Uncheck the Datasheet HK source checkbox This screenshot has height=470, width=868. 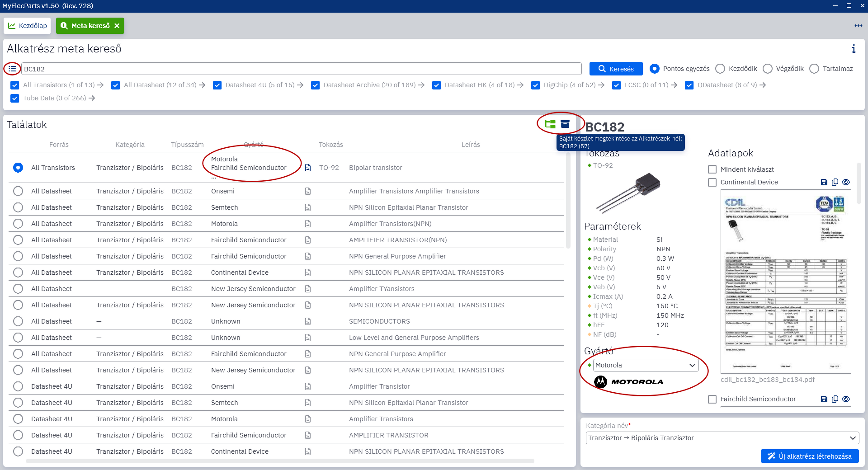437,85
